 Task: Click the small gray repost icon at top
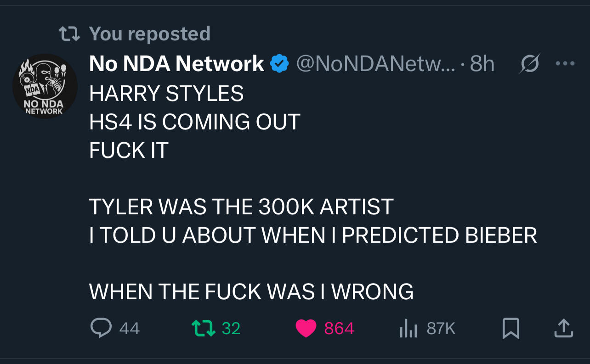[70, 33]
